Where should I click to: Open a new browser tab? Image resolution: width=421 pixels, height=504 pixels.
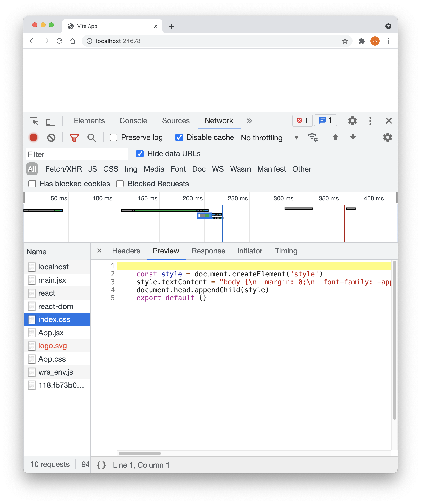[x=172, y=26]
